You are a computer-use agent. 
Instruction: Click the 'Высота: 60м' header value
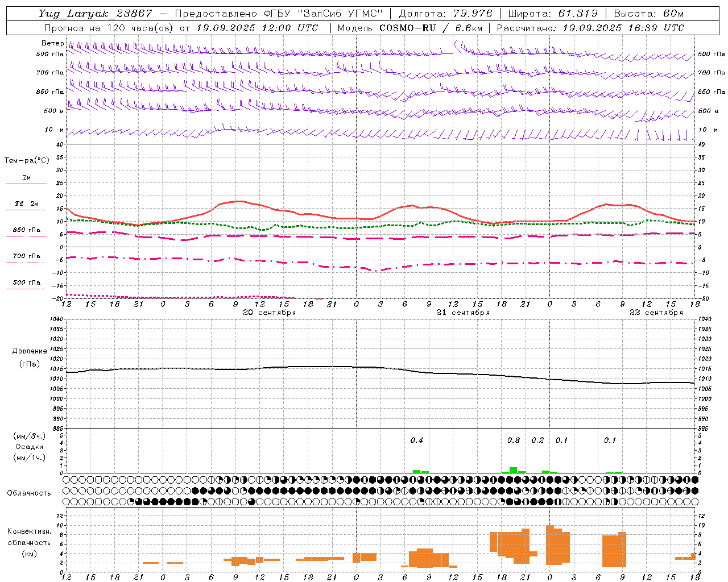click(x=649, y=14)
